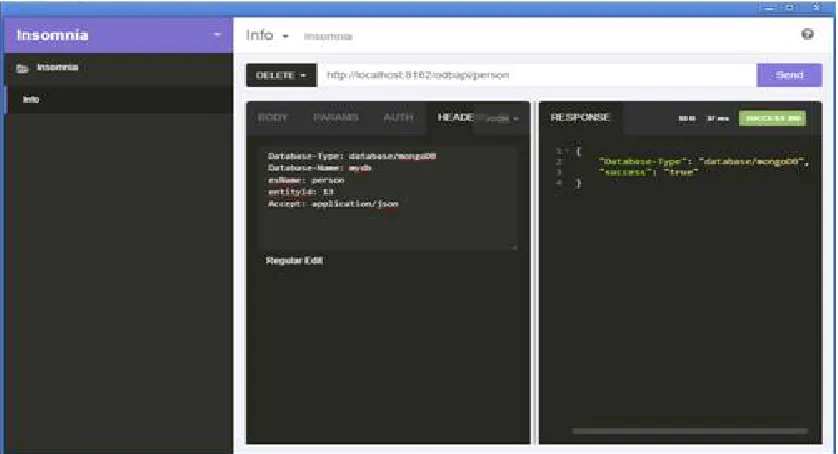
Task: Minimize the Insomnia window
Action: 769,8
